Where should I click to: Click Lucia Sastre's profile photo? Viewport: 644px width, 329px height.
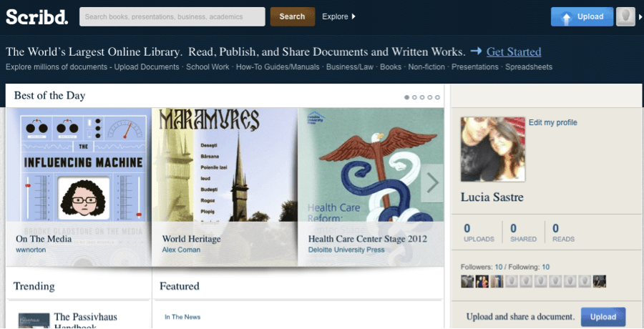click(x=493, y=149)
